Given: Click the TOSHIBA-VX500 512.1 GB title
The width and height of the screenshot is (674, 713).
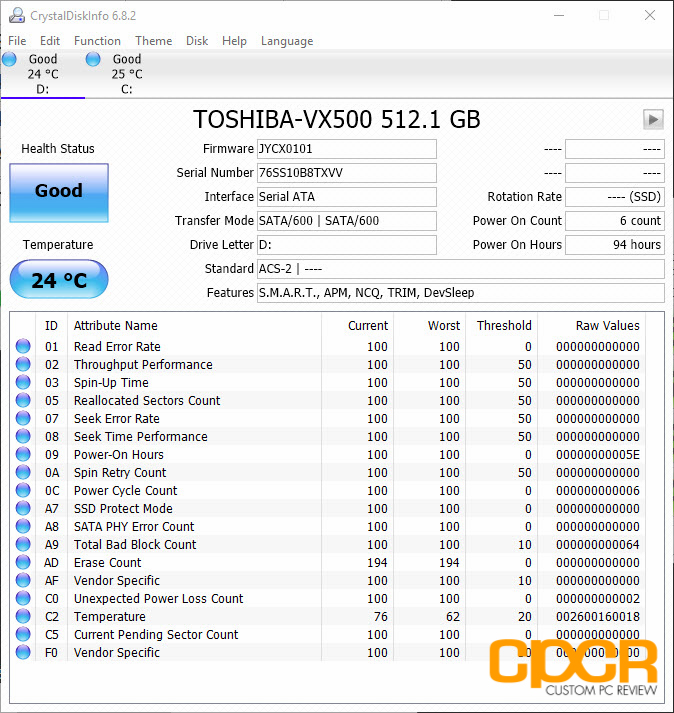Looking at the screenshot, I should click(x=337, y=120).
